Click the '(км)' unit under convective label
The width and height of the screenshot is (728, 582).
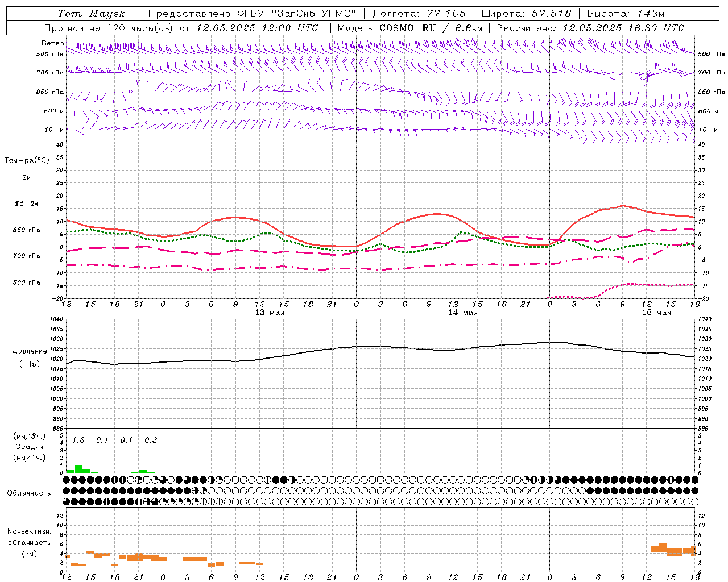click(30, 553)
